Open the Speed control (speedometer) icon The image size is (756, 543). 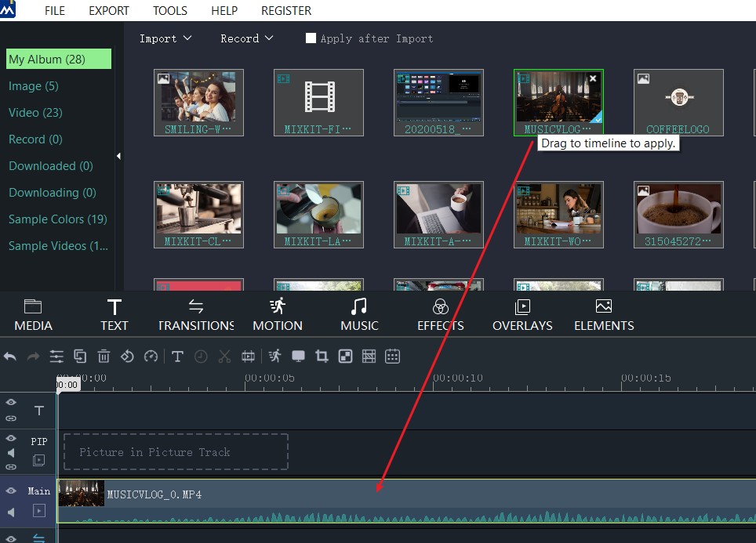click(150, 356)
